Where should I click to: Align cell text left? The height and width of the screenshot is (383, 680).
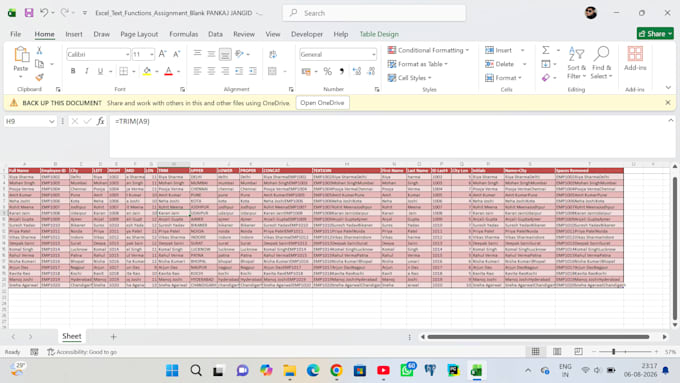pos(197,71)
